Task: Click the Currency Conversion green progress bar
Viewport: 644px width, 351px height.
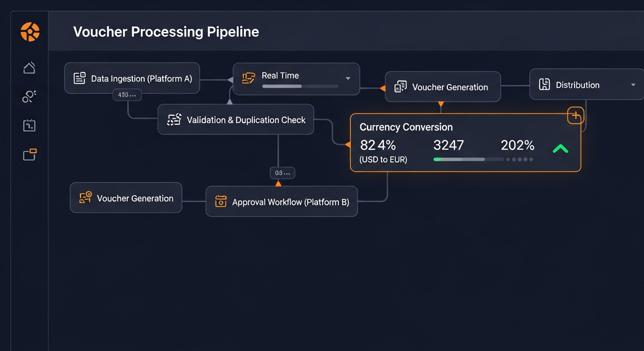Action: click(x=468, y=160)
